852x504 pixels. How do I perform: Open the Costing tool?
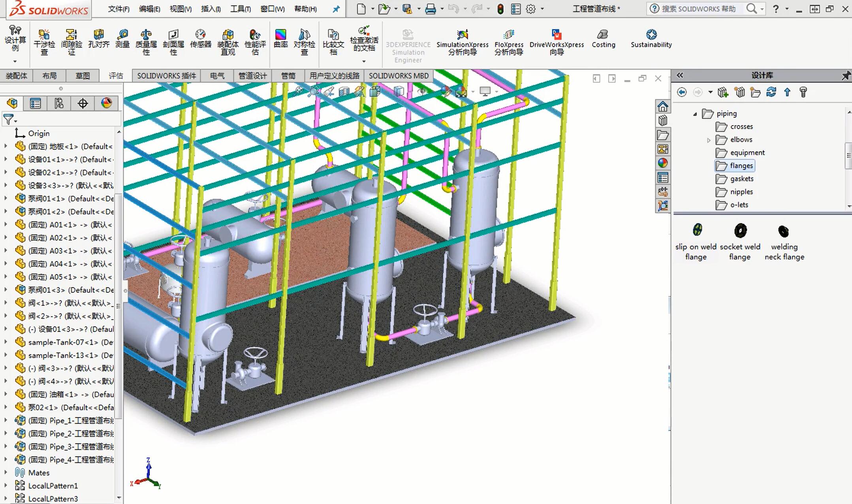pos(603,39)
